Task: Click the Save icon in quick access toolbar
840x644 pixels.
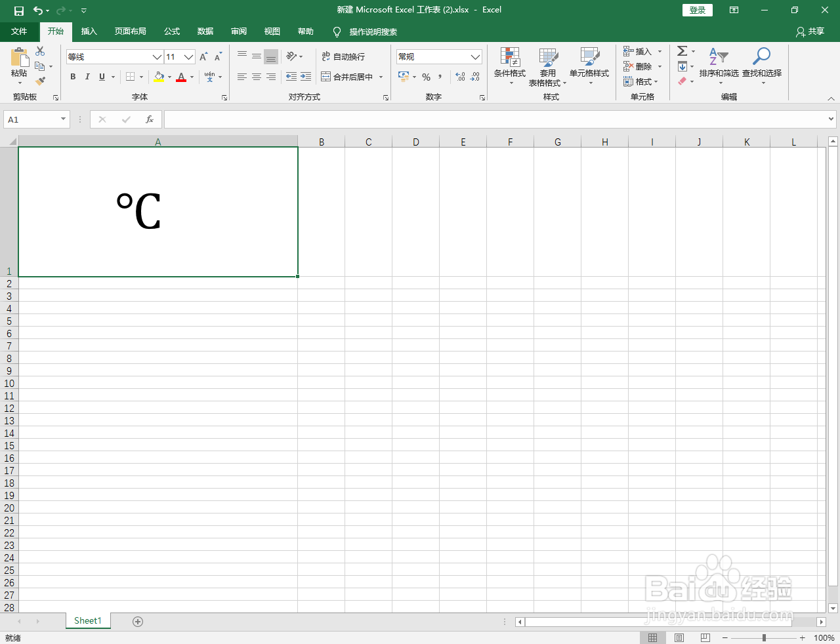Action: tap(19, 10)
